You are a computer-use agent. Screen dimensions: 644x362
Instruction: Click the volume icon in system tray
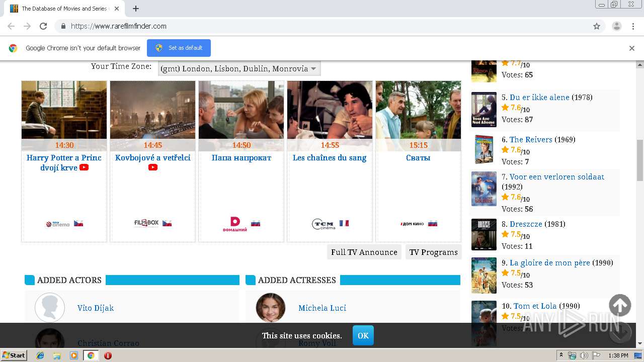584,355
